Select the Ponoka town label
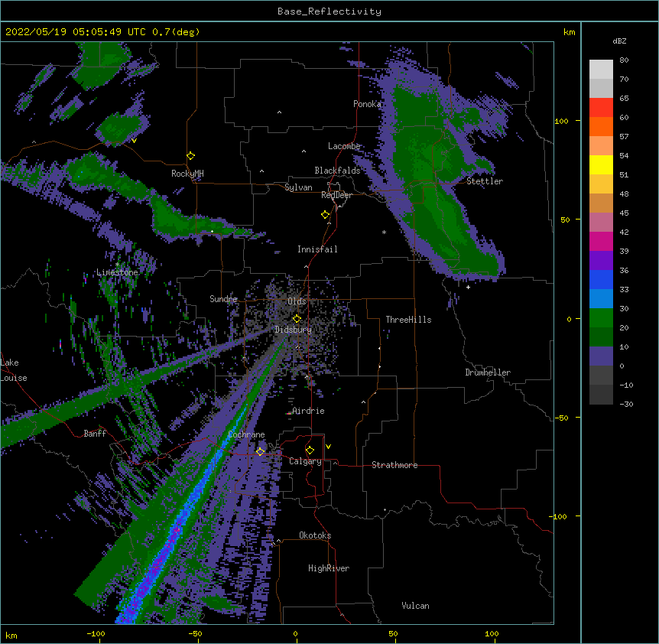659x644 pixels. pos(367,104)
